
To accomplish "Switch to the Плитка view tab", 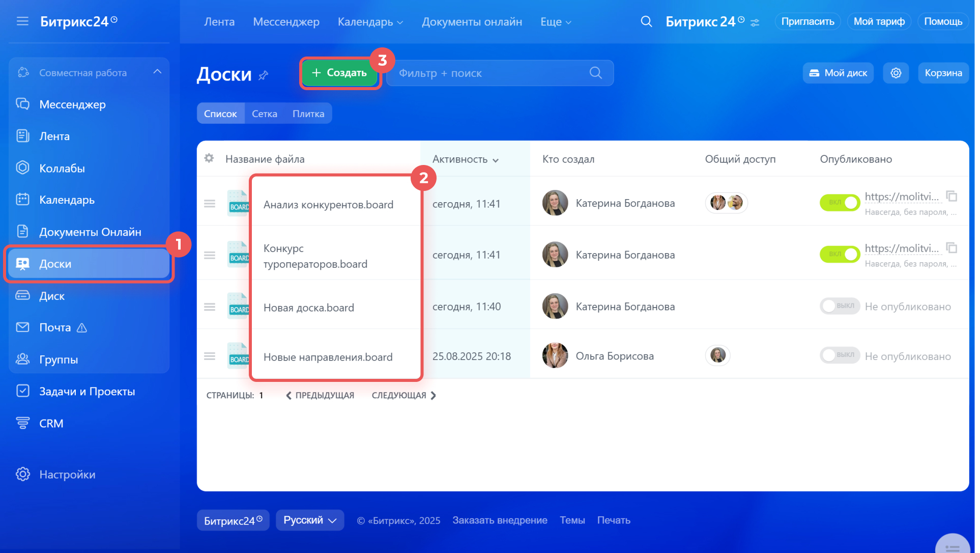I will (x=309, y=114).
